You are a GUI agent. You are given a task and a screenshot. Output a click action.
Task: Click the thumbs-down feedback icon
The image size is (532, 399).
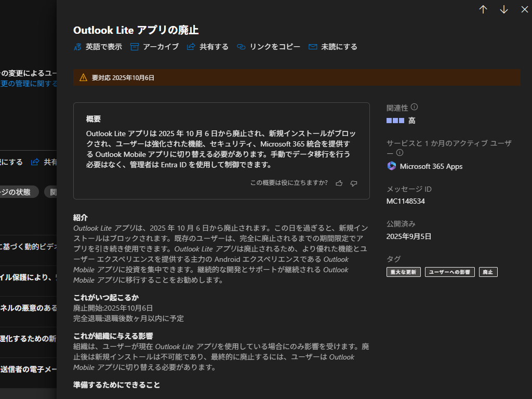click(354, 183)
